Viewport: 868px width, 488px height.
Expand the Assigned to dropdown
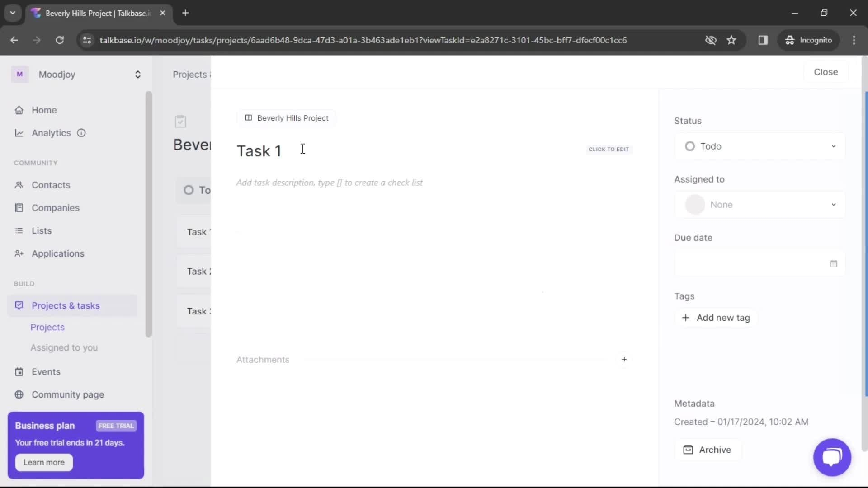point(760,204)
